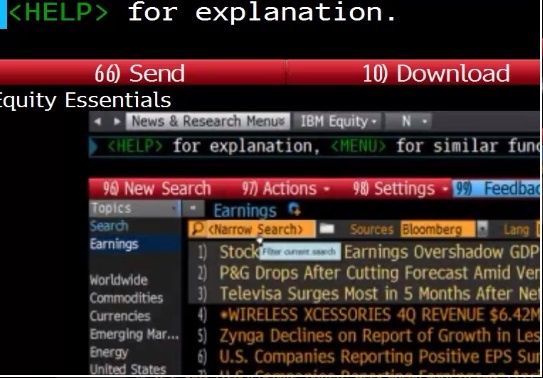The height and width of the screenshot is (378, 543).
Task: Click the Bloomberg sources field
Action: tap(438, 229)
